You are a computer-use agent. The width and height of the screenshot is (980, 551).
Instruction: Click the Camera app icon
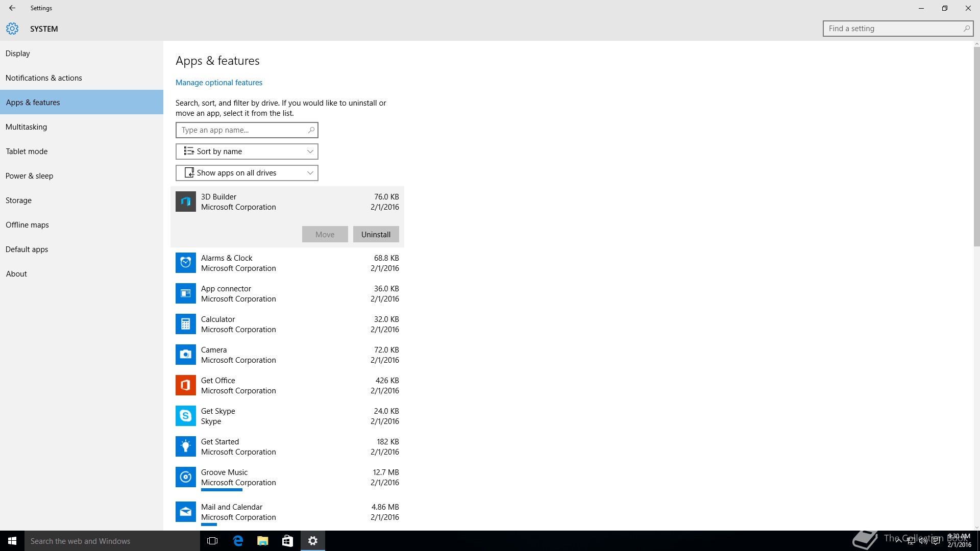coord(186,355)
